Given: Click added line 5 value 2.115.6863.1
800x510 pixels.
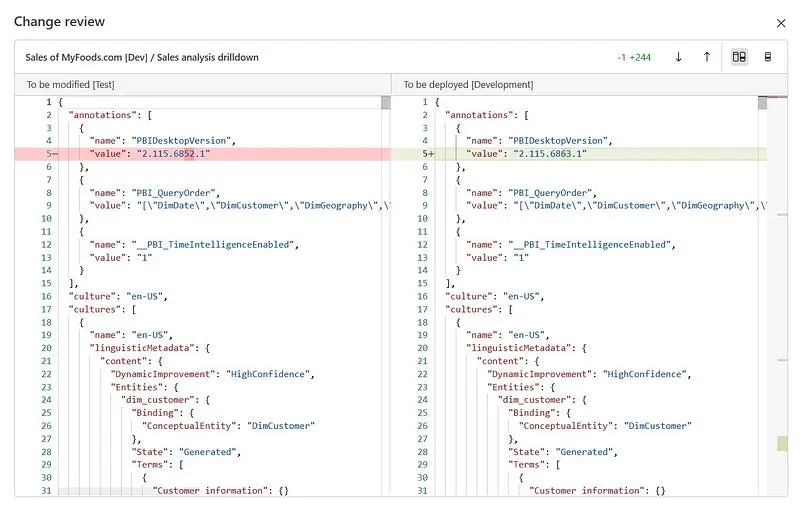Looking at the screenshot, I should (550, 154).
